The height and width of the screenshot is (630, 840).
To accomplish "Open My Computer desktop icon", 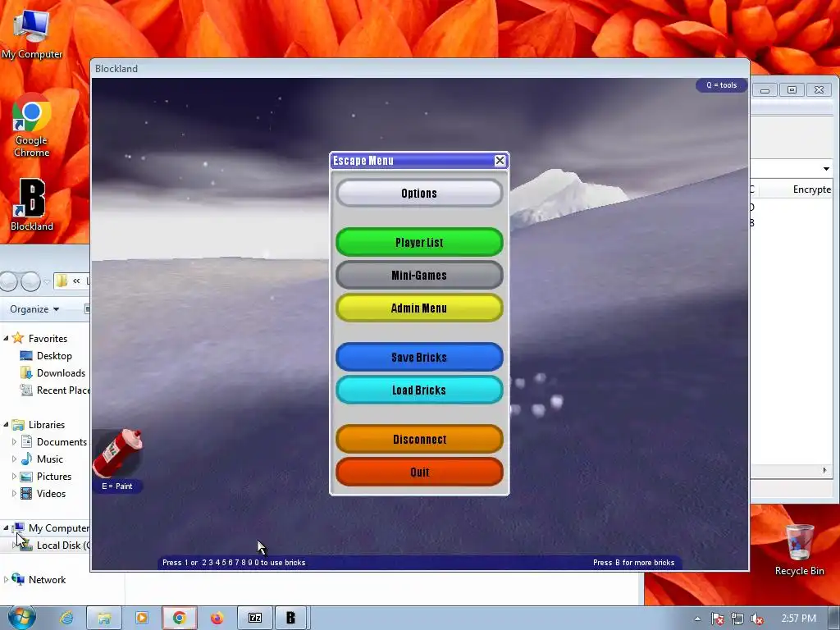I will (x=32, y=33).
